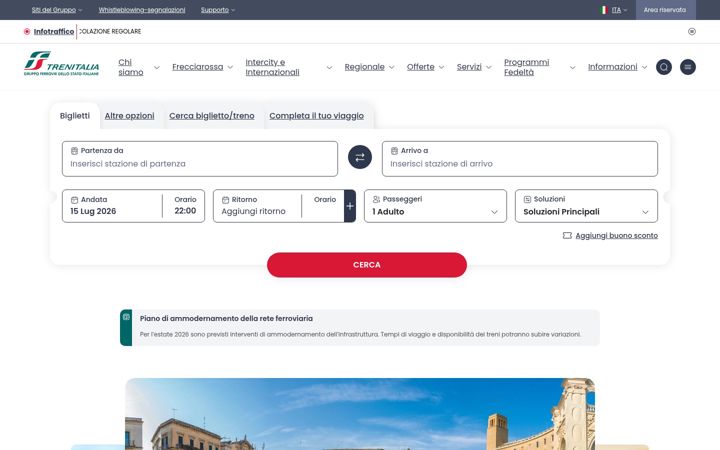Viewport: 720px width, 450px height.
Task: Click the passengers icon next to Passeggeri
Action: (376, 199)
